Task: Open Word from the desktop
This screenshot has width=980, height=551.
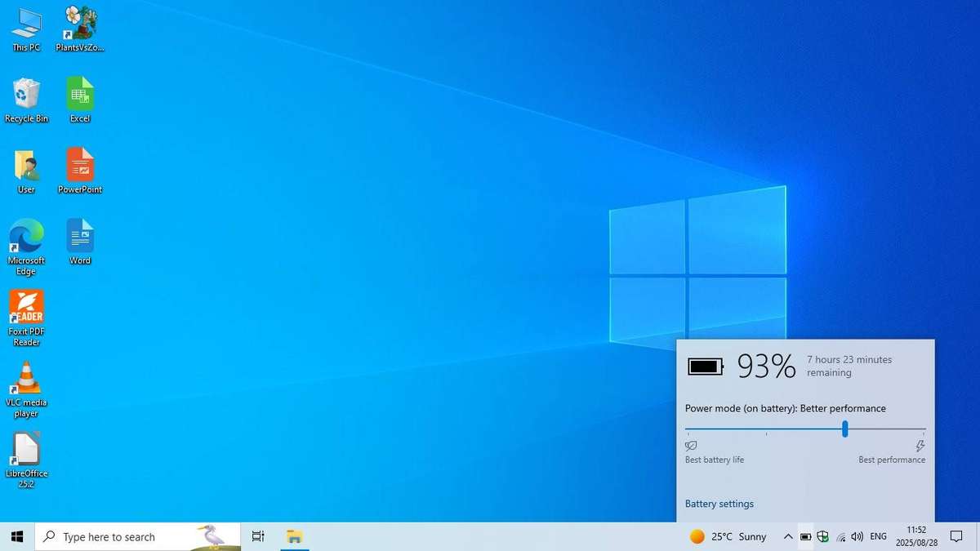Action: click(79, 233)
